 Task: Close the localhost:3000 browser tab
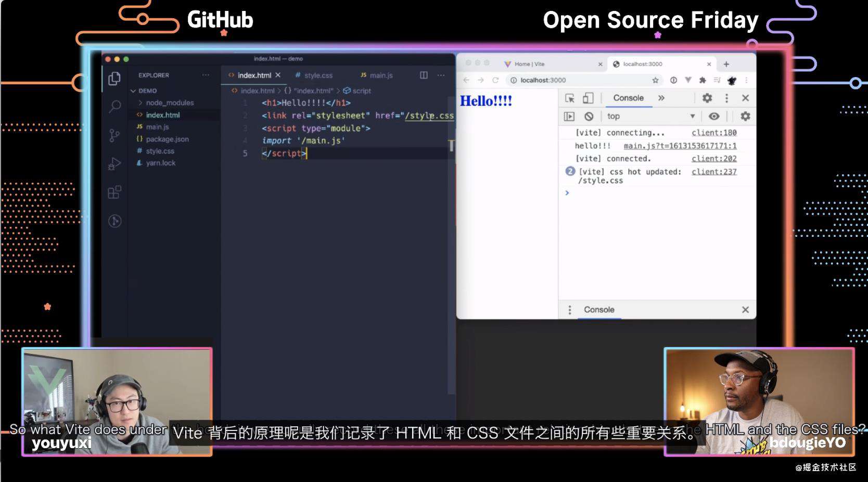(709, 64)
